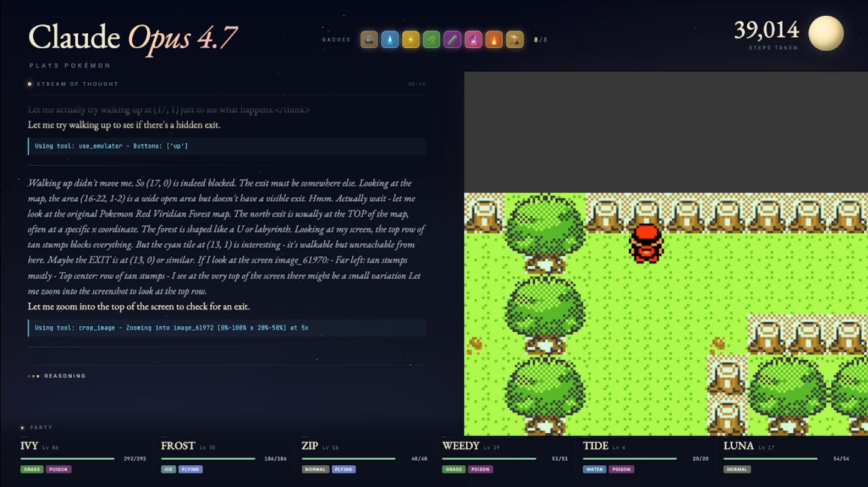Click the purple test tube badge
The image size is (868, 487).
[452, 40]
